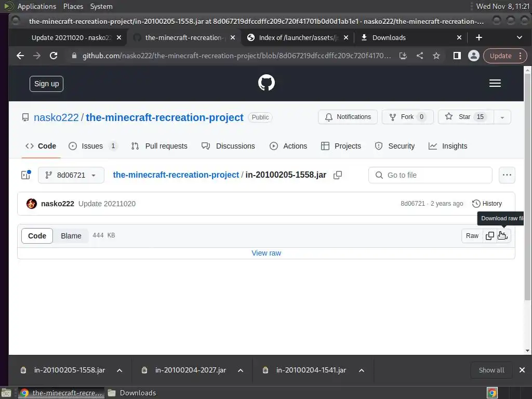Image resolution: width=532 pixels, height=399 pixels.
Task: Open the Issues tab
Action: [92, 146]
